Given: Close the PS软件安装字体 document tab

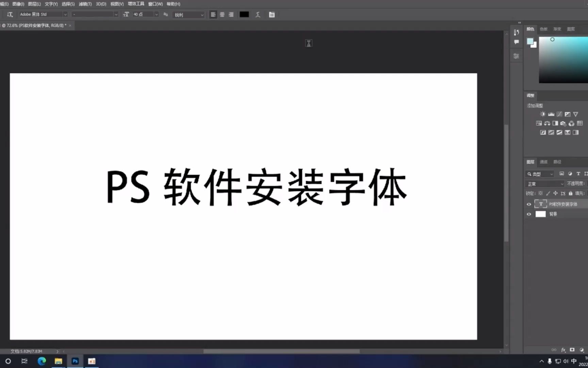Looking at the screenshot, I should [70, 26].
